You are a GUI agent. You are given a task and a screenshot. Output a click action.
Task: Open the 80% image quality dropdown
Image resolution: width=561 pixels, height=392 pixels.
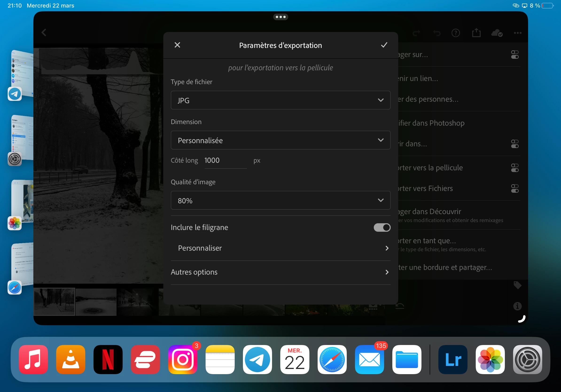[280, 200]
